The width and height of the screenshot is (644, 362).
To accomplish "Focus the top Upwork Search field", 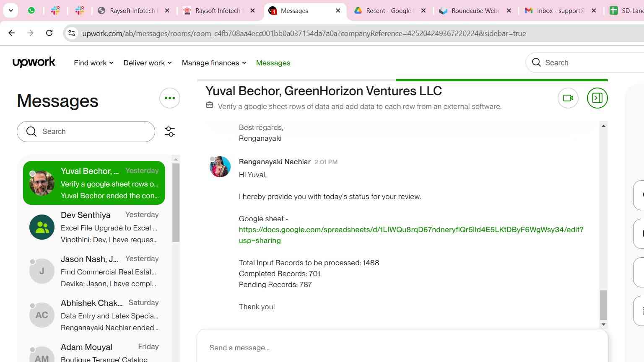I will pos(585,62).
